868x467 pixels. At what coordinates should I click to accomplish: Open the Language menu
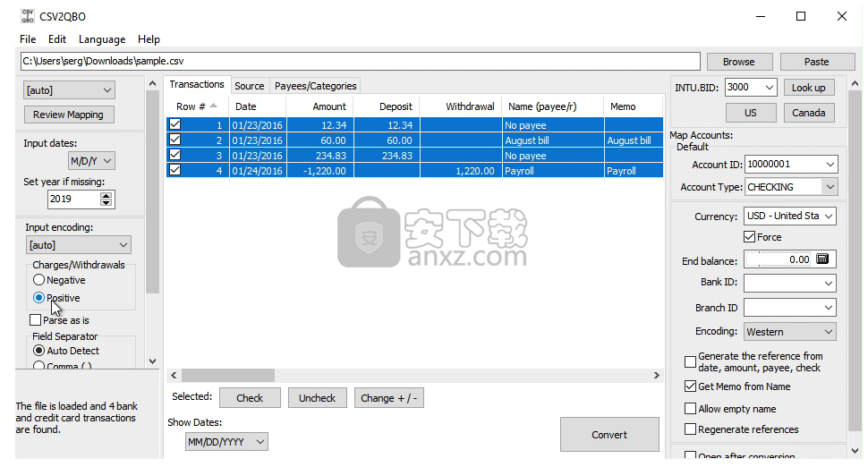tap(102, 39)
